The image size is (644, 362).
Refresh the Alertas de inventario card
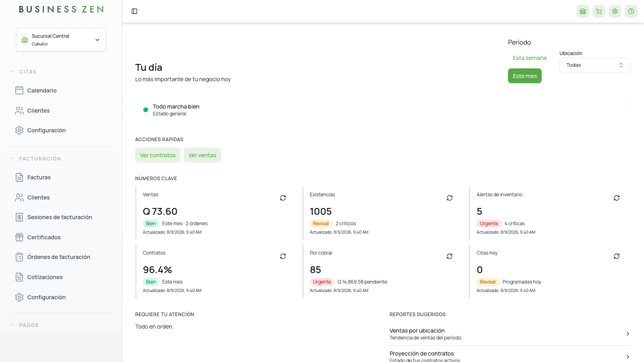tap(617, 198)
